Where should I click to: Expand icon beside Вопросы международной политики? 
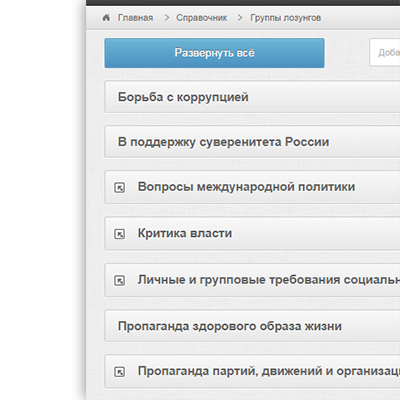pos(119,187)
